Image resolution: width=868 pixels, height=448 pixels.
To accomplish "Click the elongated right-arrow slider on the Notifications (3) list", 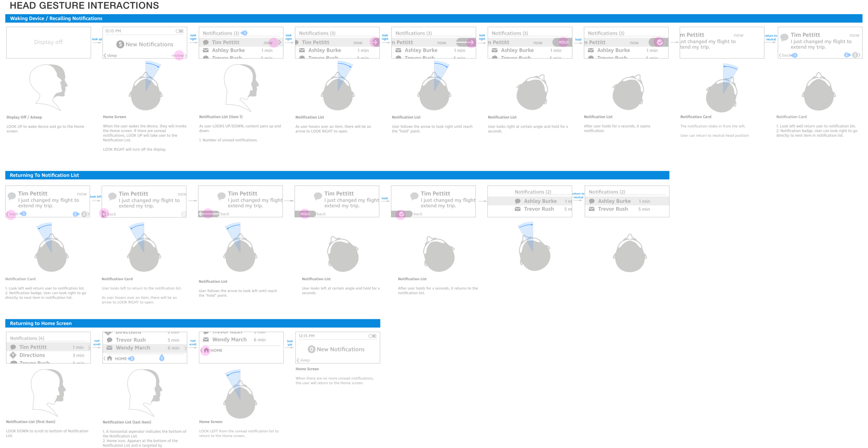I will pos(466,42).
